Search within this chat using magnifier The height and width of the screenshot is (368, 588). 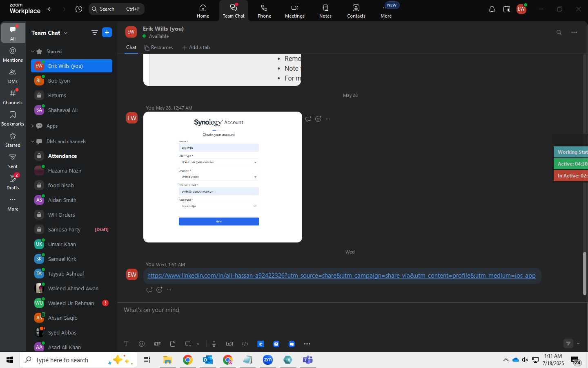click(x=559, y=32)
